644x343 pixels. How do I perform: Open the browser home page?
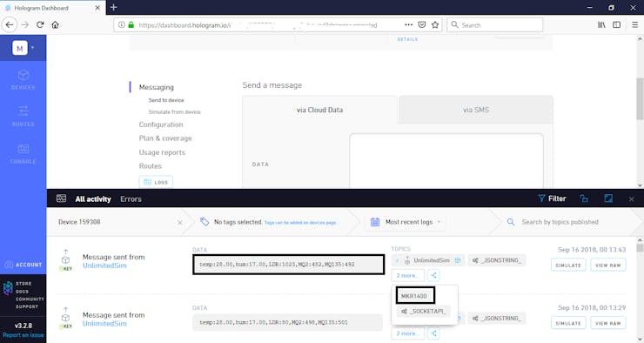(55, 24)
